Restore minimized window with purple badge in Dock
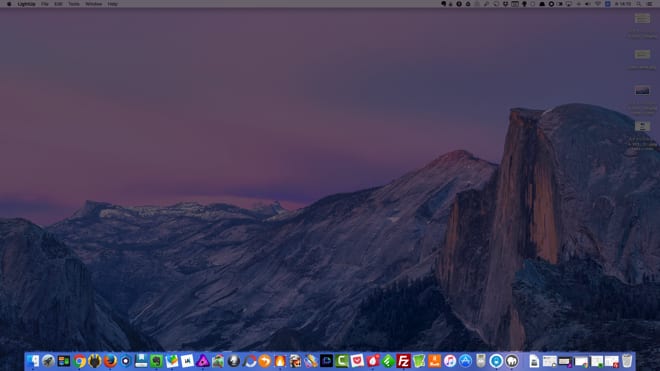 [564, 361]
